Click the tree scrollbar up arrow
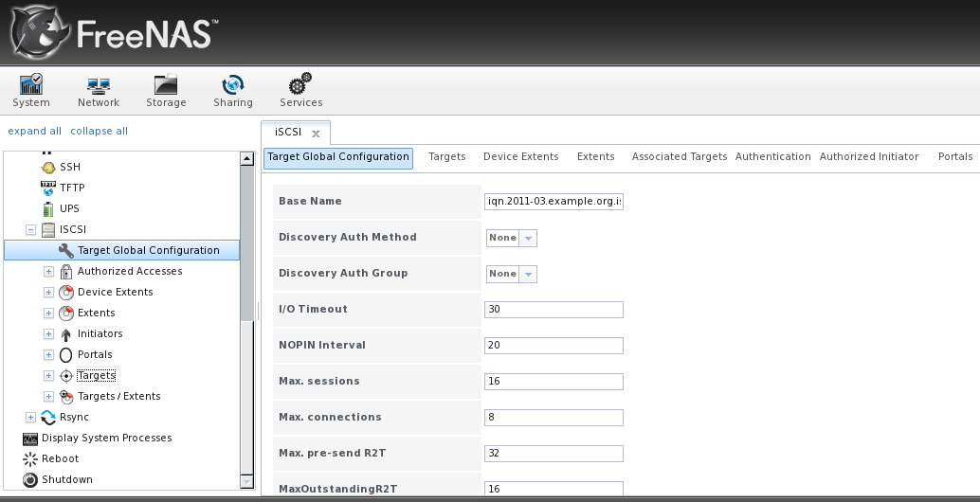This screenshot has width=980, height=502. tap(246, 158)
